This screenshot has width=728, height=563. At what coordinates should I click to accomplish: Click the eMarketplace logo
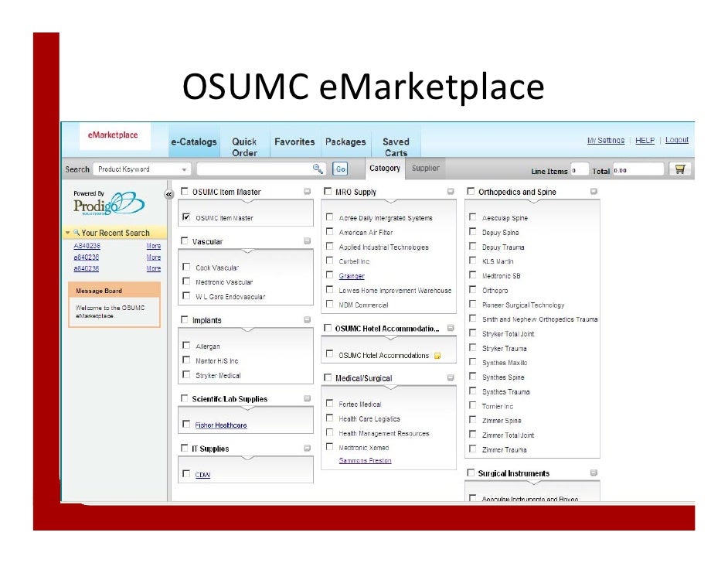(113, 135)
